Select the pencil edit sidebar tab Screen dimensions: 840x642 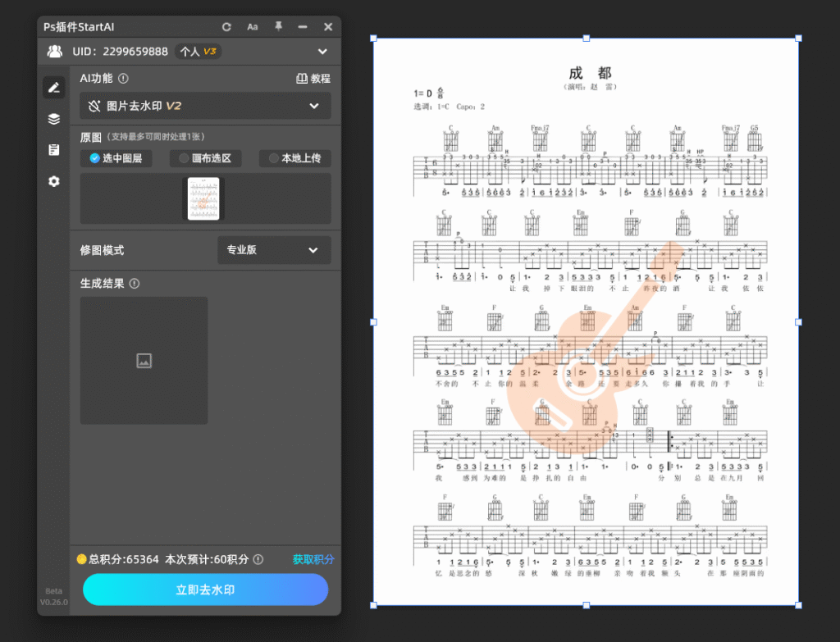click(54, 87)
